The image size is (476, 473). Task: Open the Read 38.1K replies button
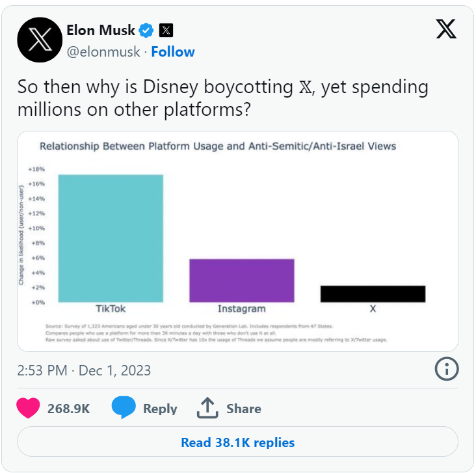tap(238, 442)
